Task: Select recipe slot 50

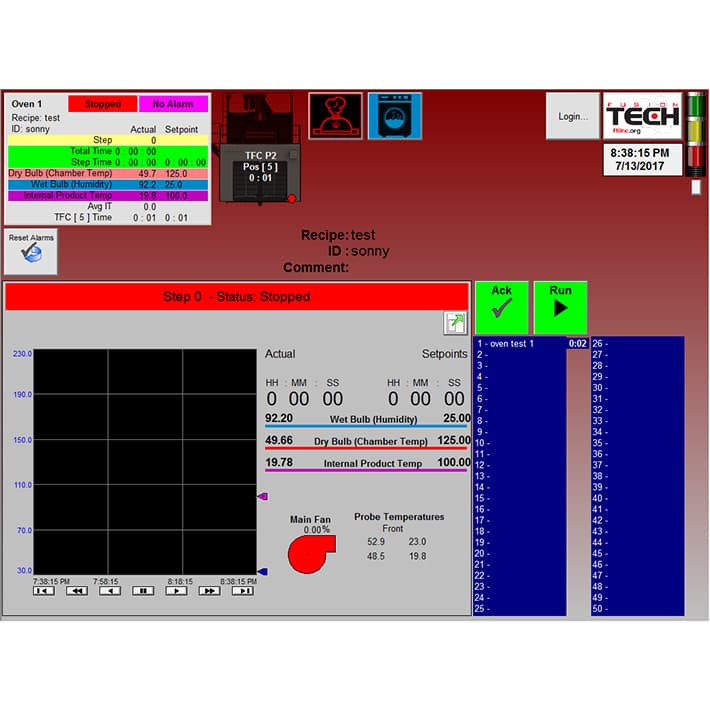Action: (638, 609)
